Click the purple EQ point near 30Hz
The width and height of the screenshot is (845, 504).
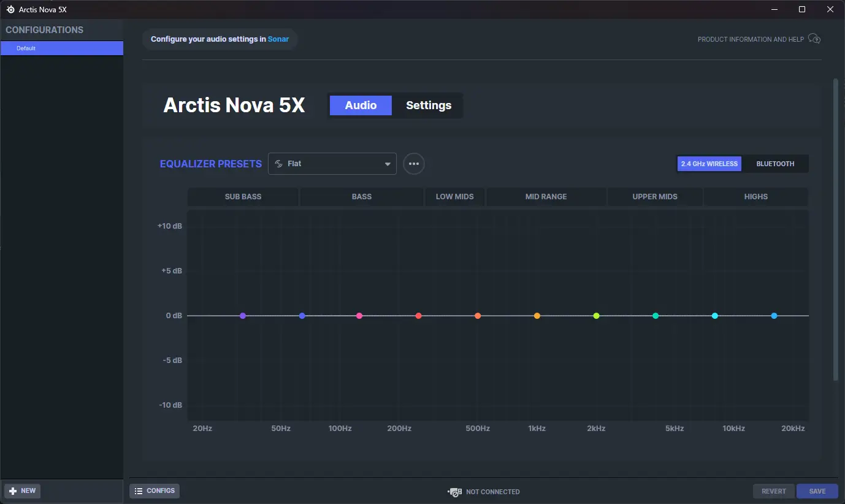click(243, 316)
